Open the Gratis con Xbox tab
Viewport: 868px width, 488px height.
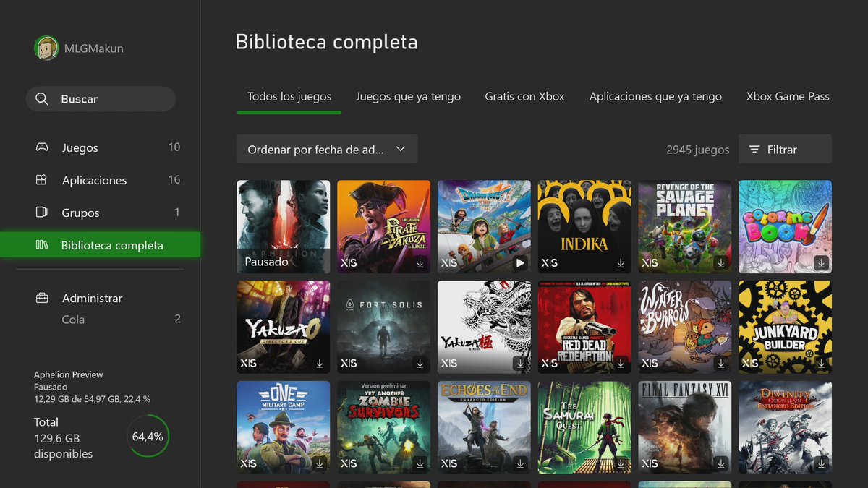click(x=524, y=96)
